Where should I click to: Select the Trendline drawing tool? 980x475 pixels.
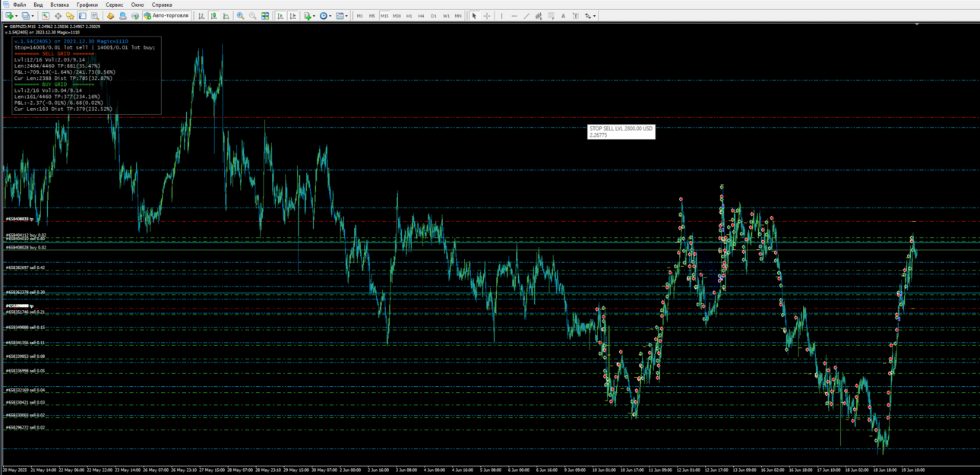click(526, 15)
